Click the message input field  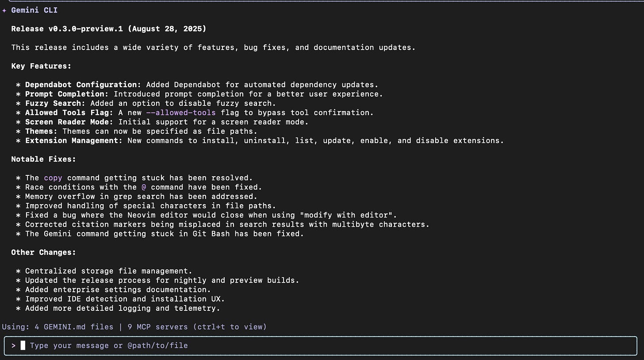pyautogui.click(x=320, y=345)
